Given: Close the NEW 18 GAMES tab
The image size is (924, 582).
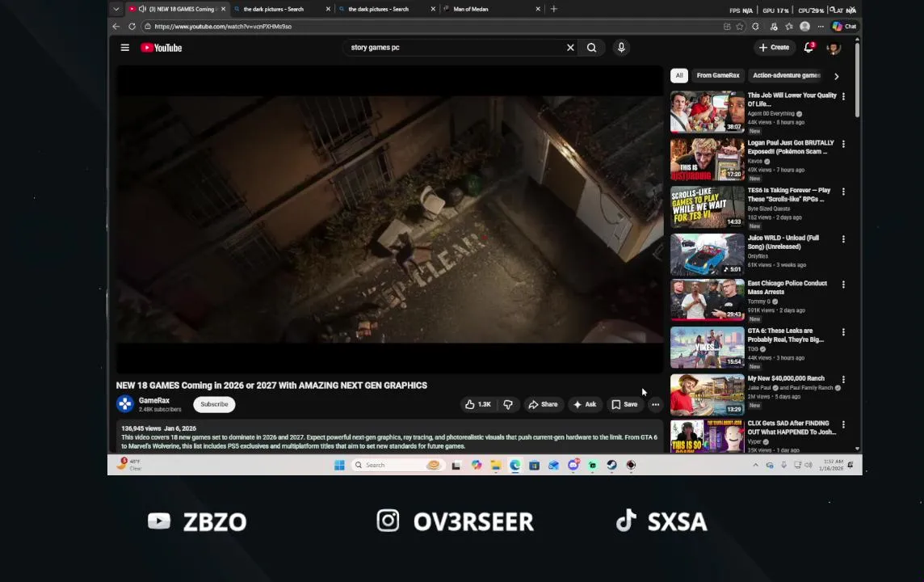Looking at the screenshot, I should tap(224, 9).
